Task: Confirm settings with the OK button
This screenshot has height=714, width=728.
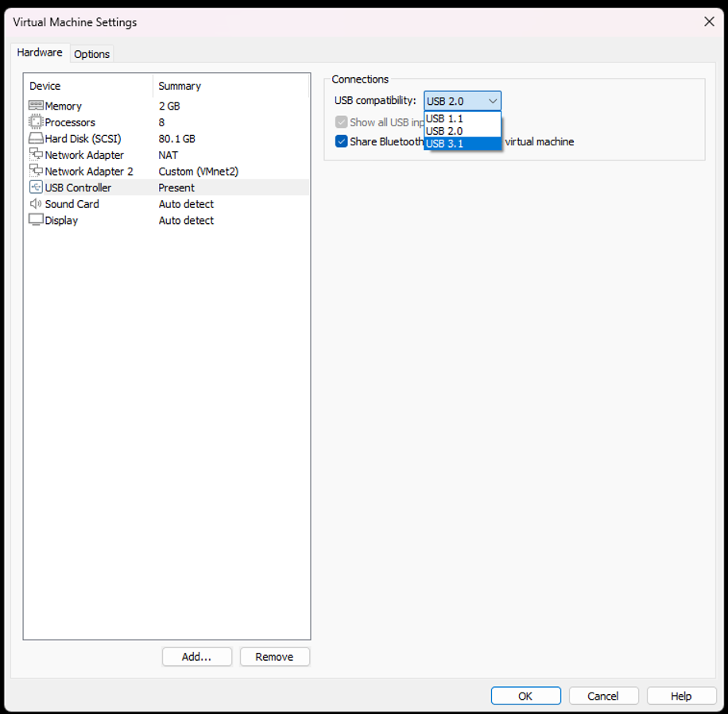Action: tap(525, 695)
